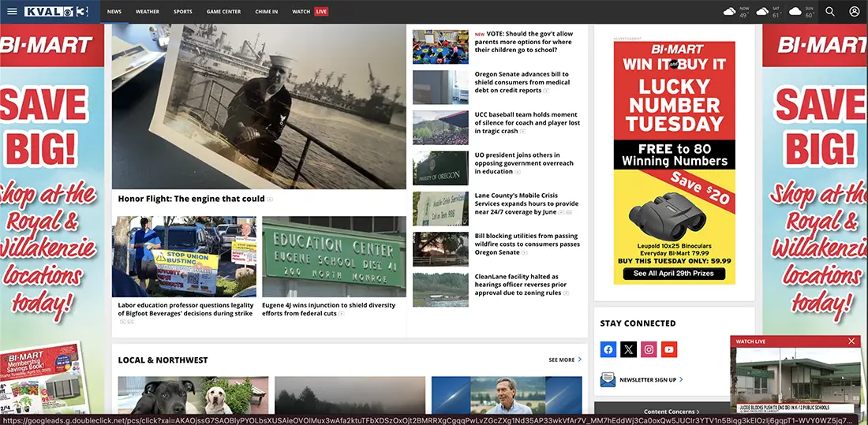Click 'See All April 29th Prizes' ad button

(674, 274)
